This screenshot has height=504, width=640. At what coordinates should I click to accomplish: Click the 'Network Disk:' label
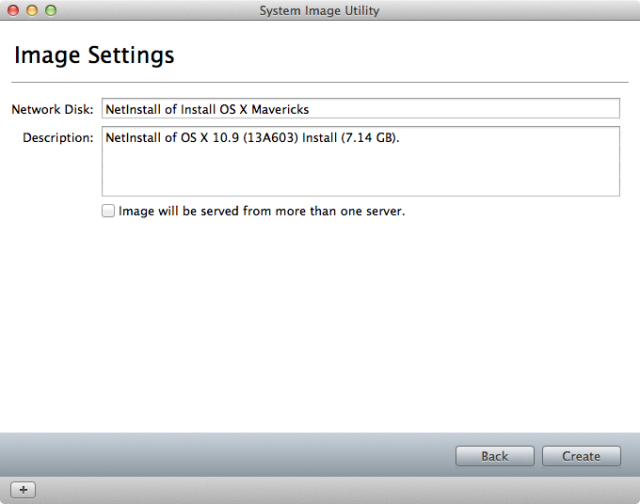[52, 109]
